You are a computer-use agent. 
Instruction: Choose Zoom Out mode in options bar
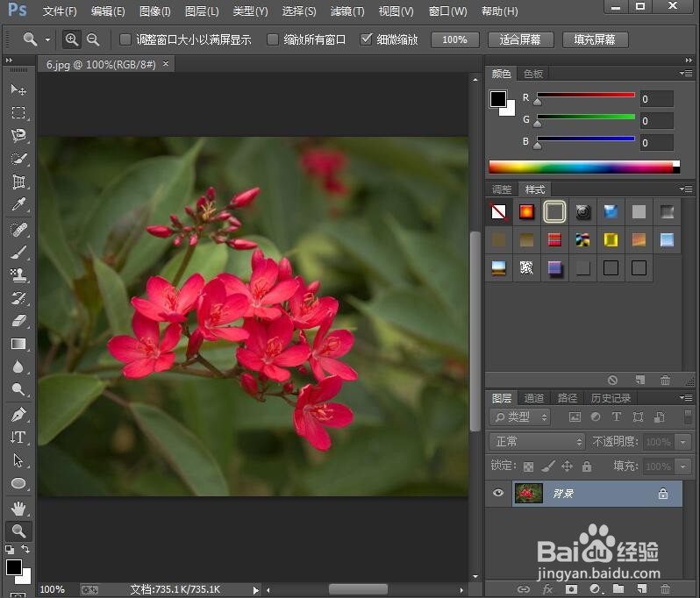click(93, 39)
